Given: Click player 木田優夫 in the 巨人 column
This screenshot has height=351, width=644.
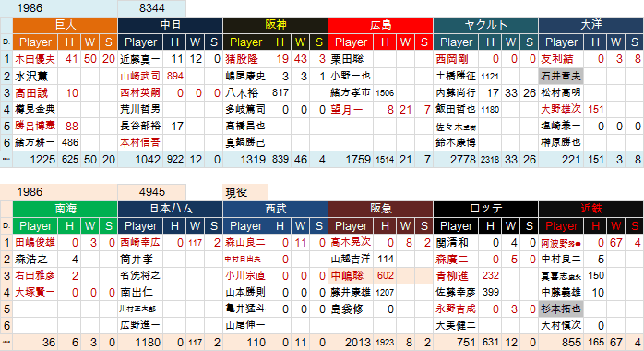Looking at the screenshot, I should [x=35, y=59].
